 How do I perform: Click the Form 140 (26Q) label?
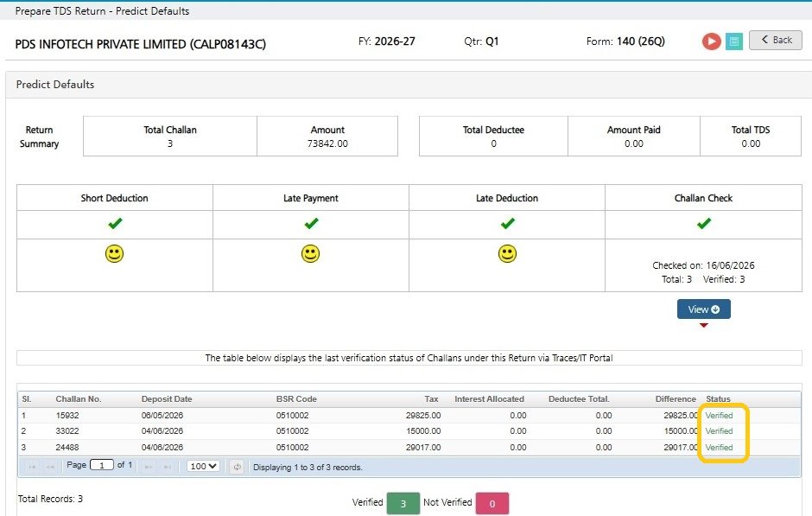coord(625,41)
